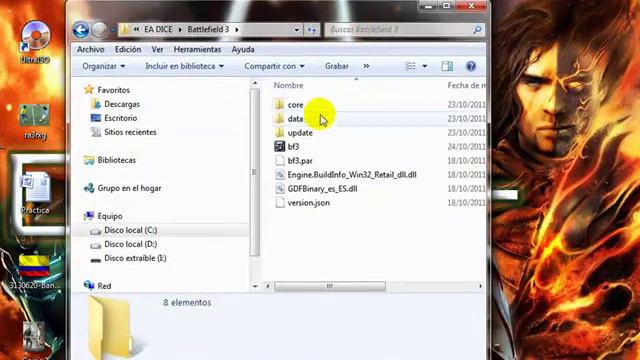Click navigation pane scroll down arrow
Viewport: 640px width, 360px height.
pyautogui.click(x=255, y=286)
